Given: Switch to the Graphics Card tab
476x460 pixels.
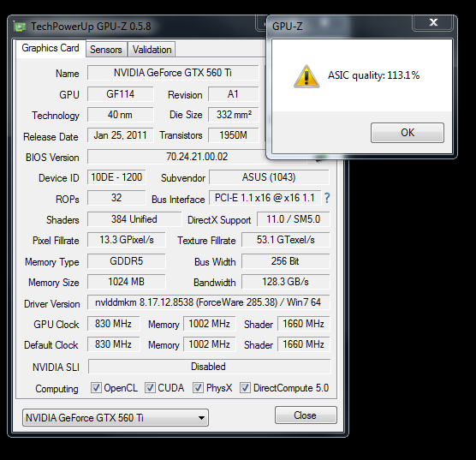Looking at the screenshot, I should tap(51, 48).
